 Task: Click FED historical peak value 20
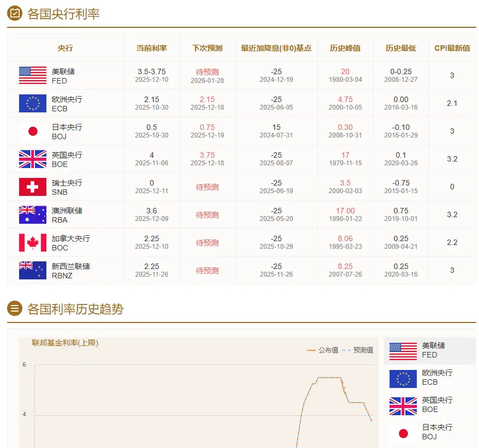click(345, 71)
